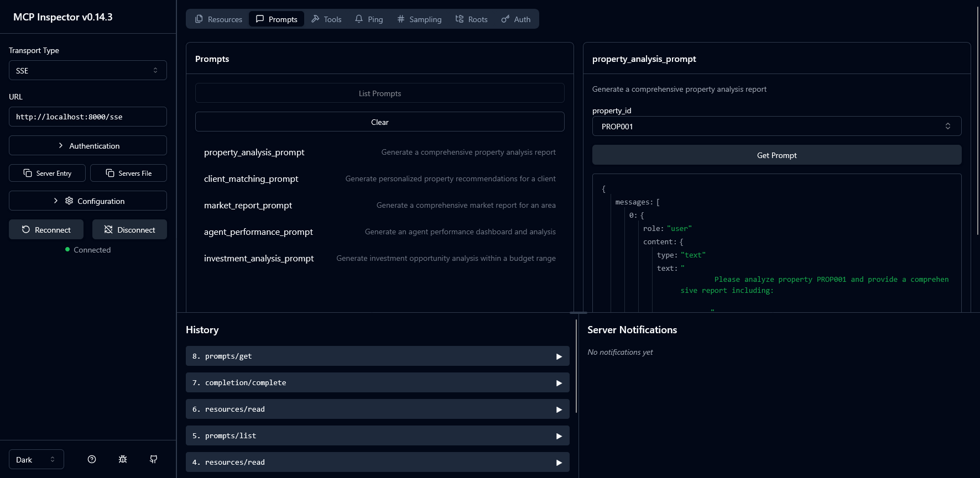Open the bug debugging icon
The height and width of the screenshot is (478, 980).
point(123,459)
